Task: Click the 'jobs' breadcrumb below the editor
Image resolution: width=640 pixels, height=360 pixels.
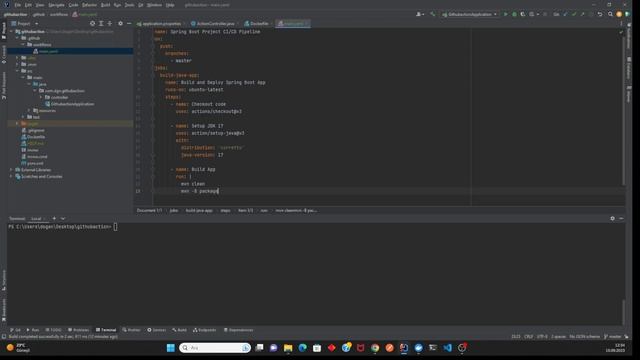Action: pyautogui.click(x=174, y=211)
